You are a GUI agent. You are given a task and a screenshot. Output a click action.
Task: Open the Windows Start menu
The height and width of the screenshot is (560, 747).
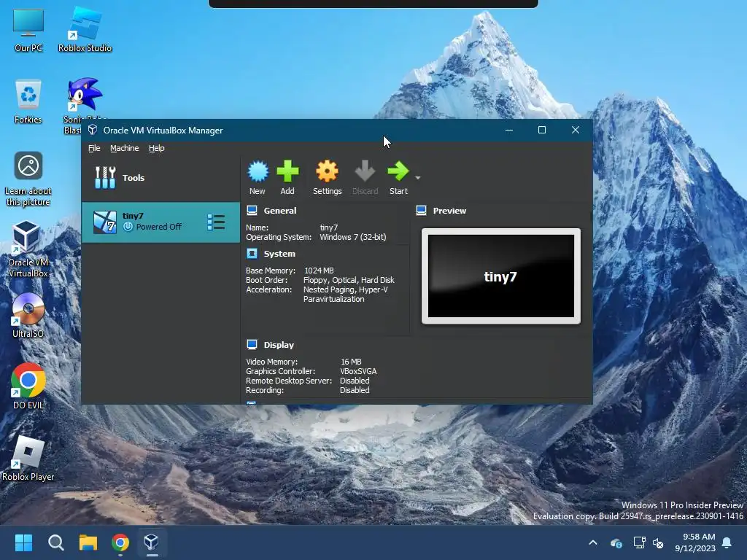click(x=23, y=542)
